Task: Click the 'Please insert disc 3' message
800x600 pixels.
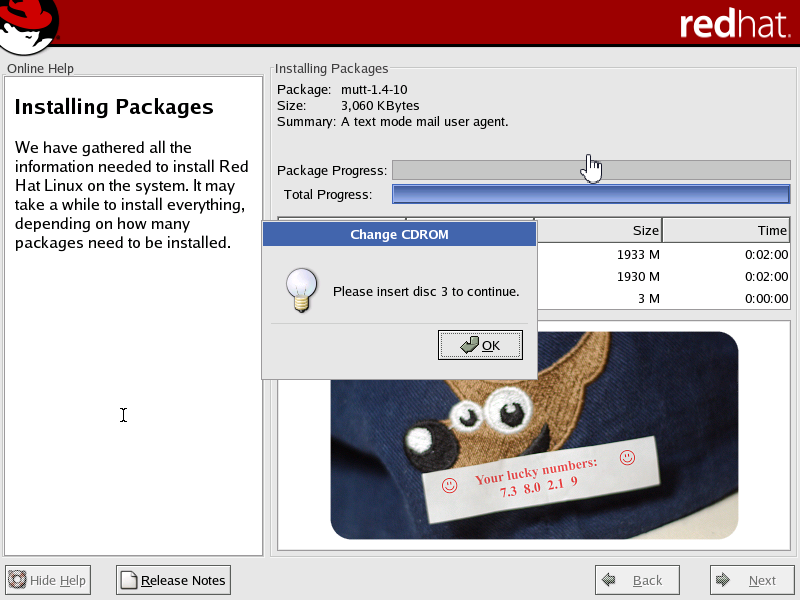Action: (426, 291)
